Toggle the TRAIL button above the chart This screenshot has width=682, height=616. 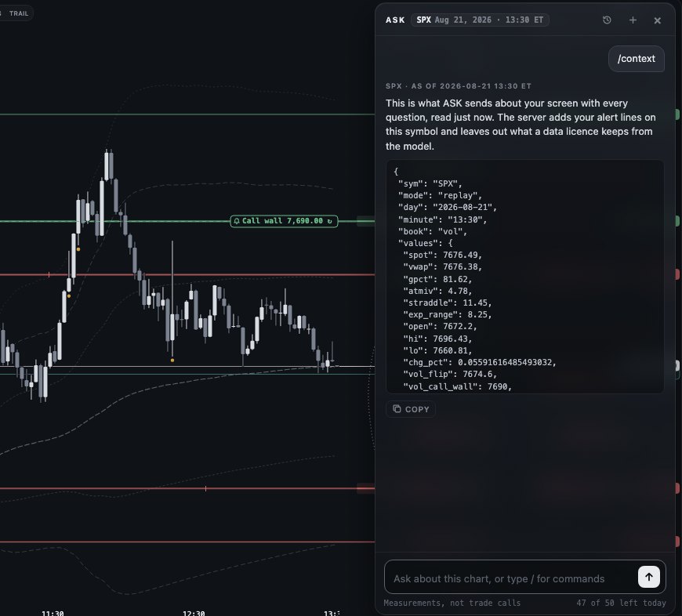point(19,13)
